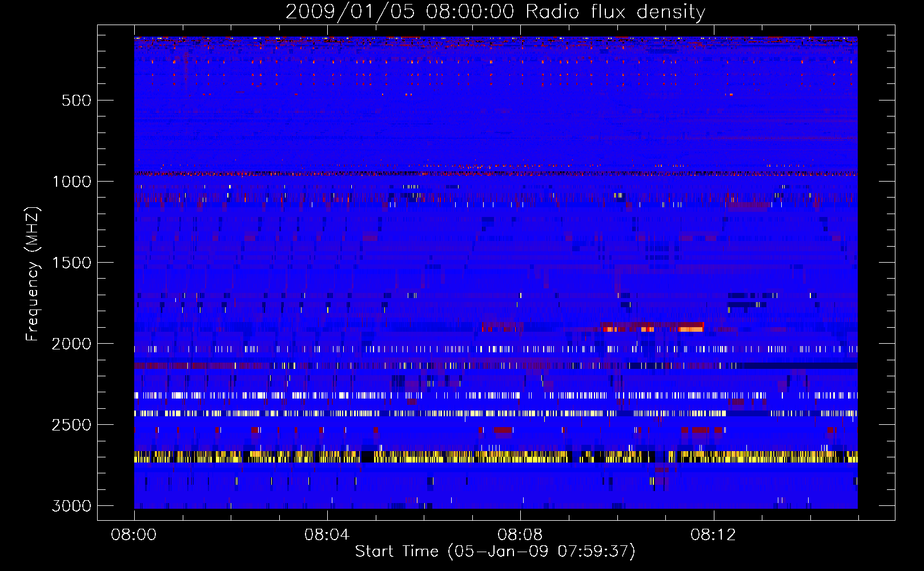
Task: Click the 2500 frequency tick label
Action: [71, 425]
